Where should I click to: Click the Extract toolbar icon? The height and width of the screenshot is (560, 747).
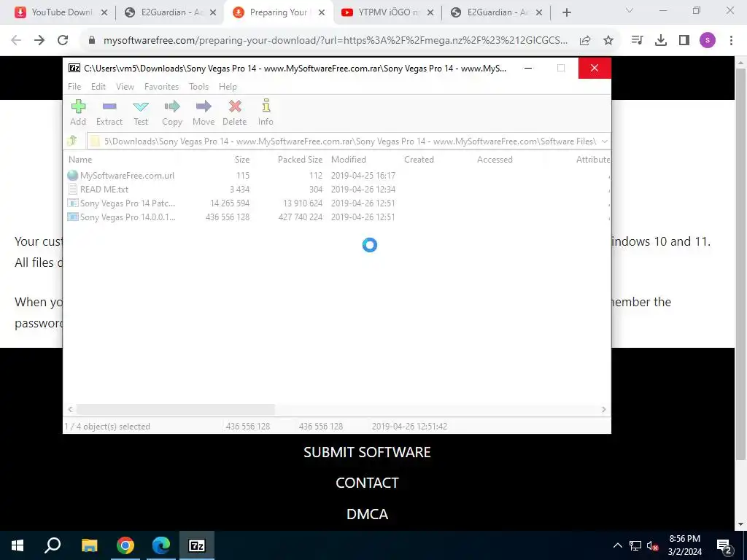coord(109,112)
